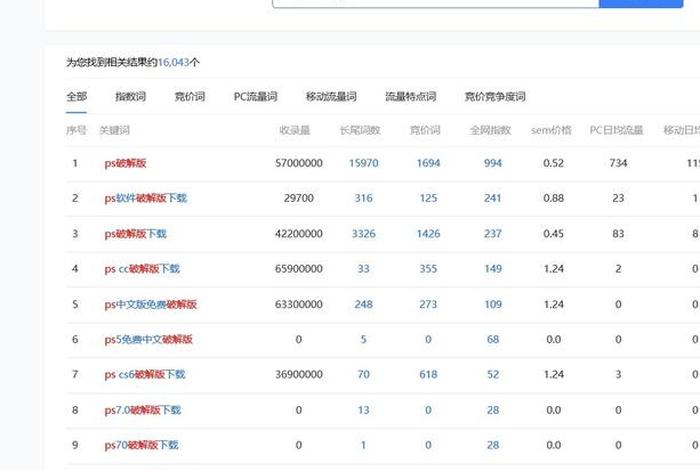Open keyword ps7.0破解版下载
The width and height of the screenshot is (700, 470).
pyautogui.click(x=142, y=410)
